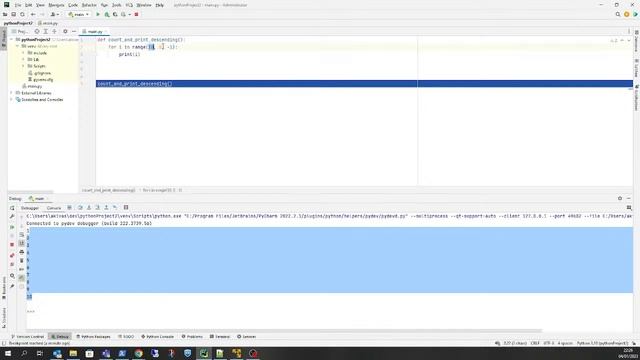Screen dimensions: 640x360
Task: Select the main.py editor tab
Action: pyautogui.click(x=95, y=31)
